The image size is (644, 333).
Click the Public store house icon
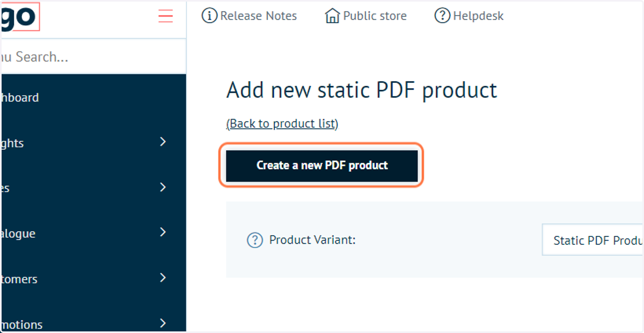(x=333, y=16)
